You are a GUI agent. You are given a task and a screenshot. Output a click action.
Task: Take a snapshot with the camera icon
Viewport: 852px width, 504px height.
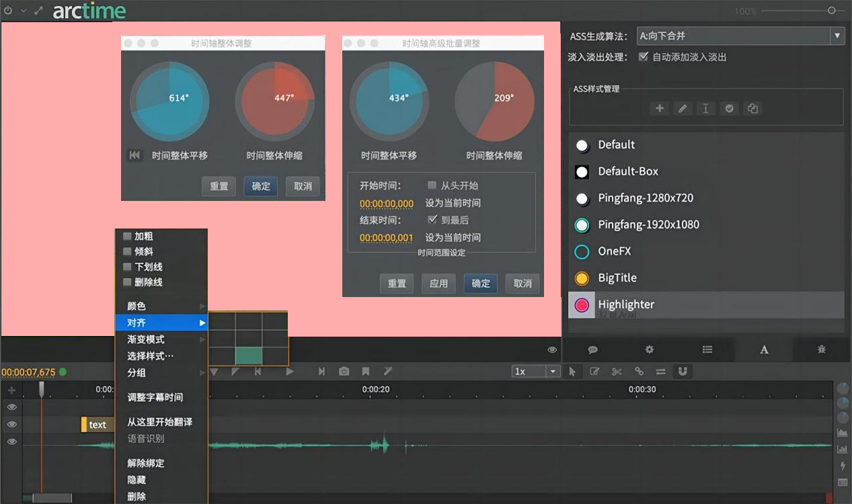[x=344, y=371]
